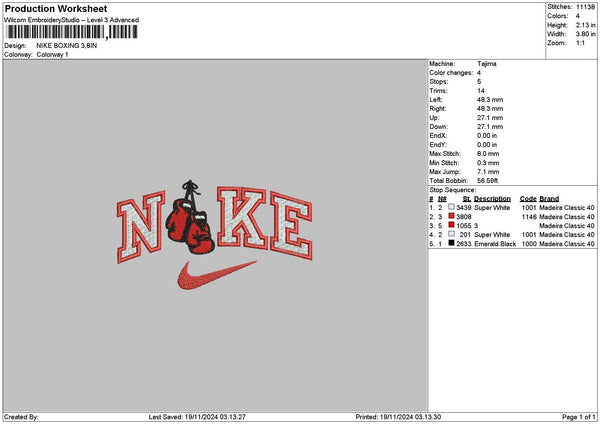Select the Stitches count 11138
Viewport: 600px width, 424px height.
click(x=585, y=7)
